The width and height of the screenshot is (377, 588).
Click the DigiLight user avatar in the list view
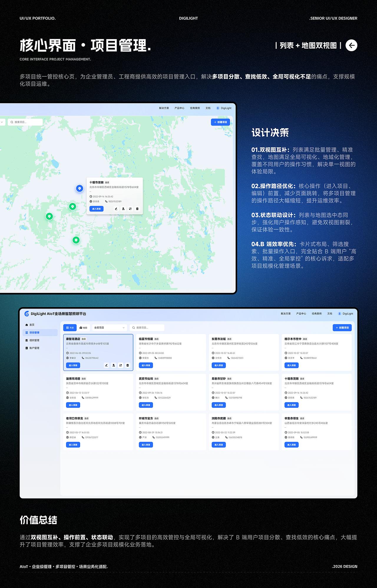(340, 314)
